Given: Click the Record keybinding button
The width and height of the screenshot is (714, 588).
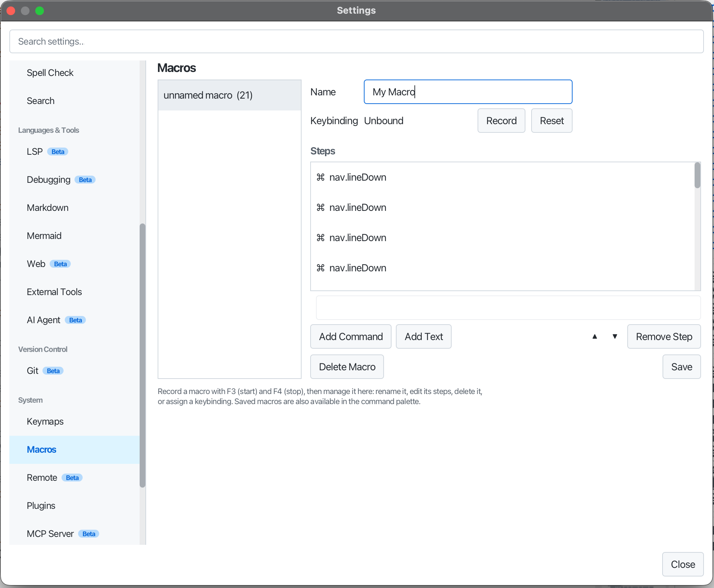Looking at the screenshot, I should tap(501, 121).
